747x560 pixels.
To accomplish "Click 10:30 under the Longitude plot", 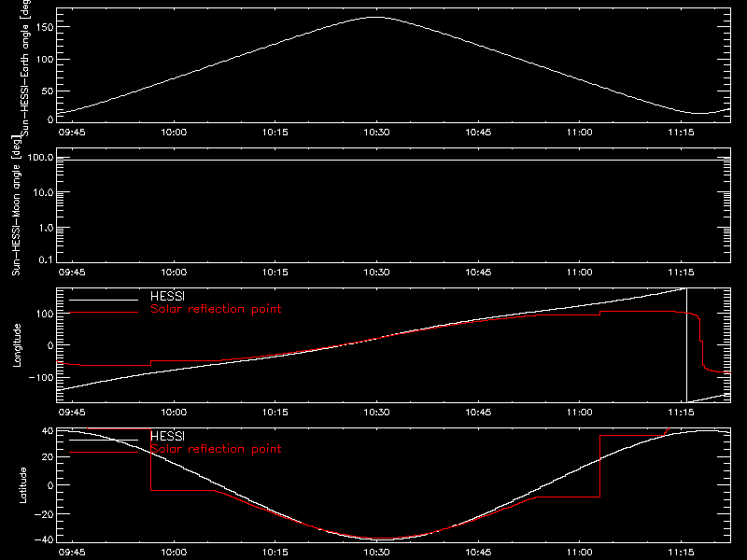I will click(376, 413).
